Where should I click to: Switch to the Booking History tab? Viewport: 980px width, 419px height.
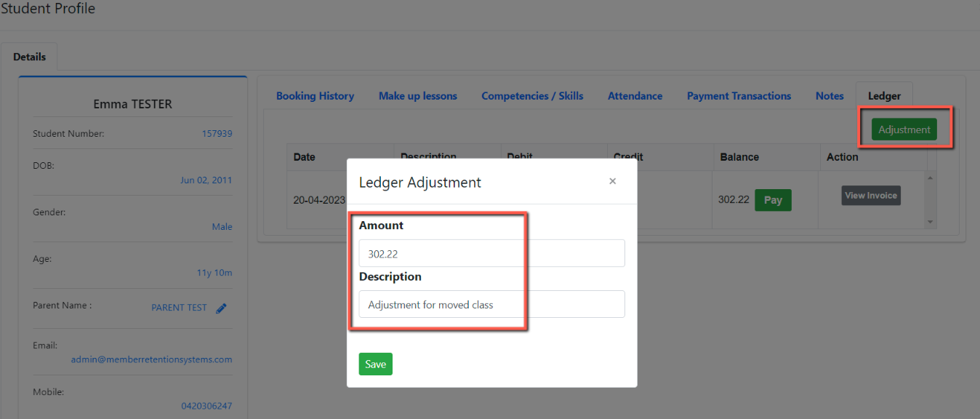point(315,96)
